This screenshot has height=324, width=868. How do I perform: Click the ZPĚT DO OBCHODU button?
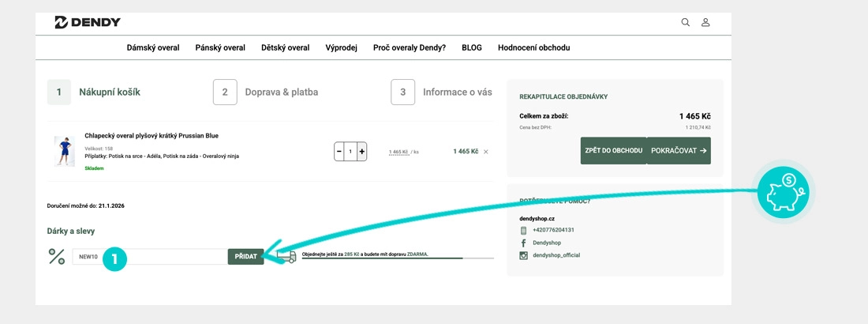[x=613, y=151]
